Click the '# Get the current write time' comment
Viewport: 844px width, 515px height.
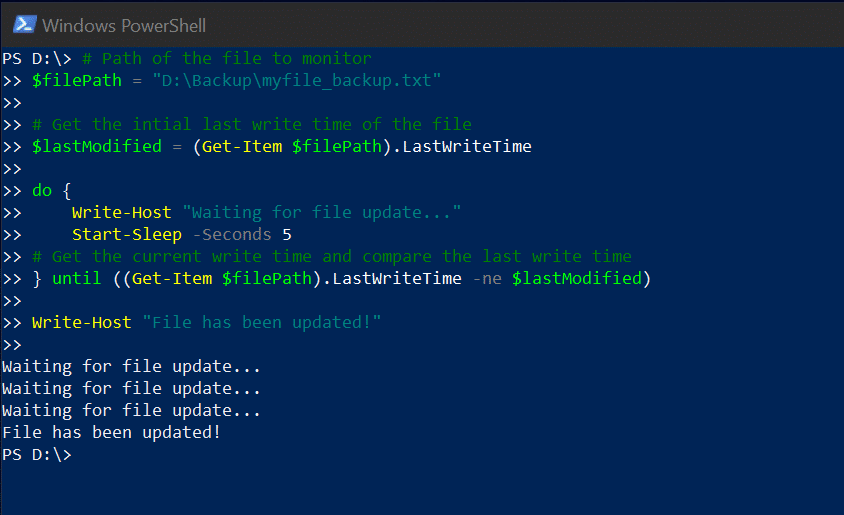coord(332,256)
